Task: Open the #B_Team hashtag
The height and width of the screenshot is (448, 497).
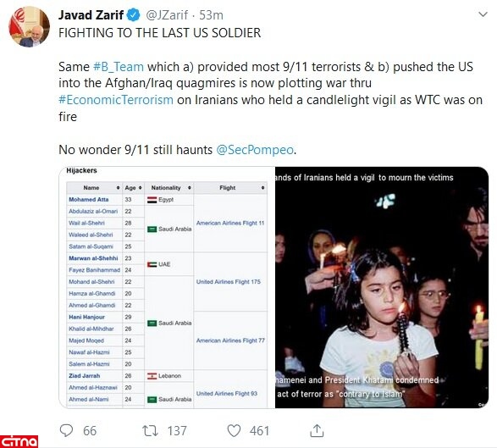Action: tap(119, 67)
